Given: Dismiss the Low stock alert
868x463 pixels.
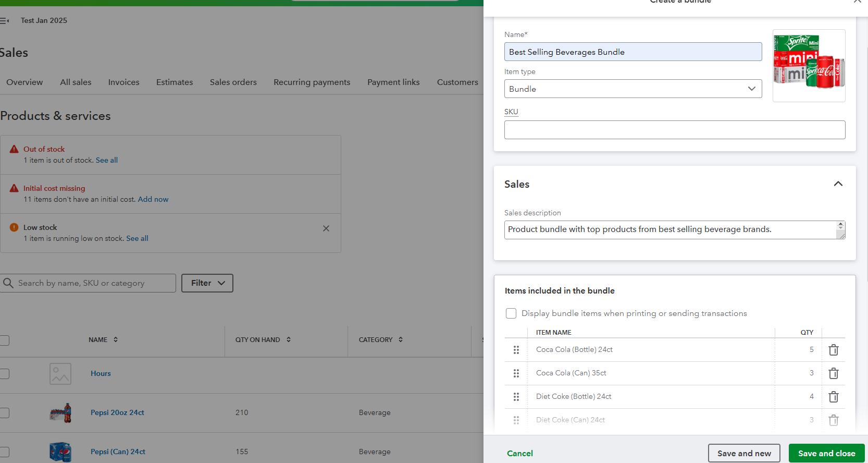Looking at the screenshot, I should (x=326, y=228).
